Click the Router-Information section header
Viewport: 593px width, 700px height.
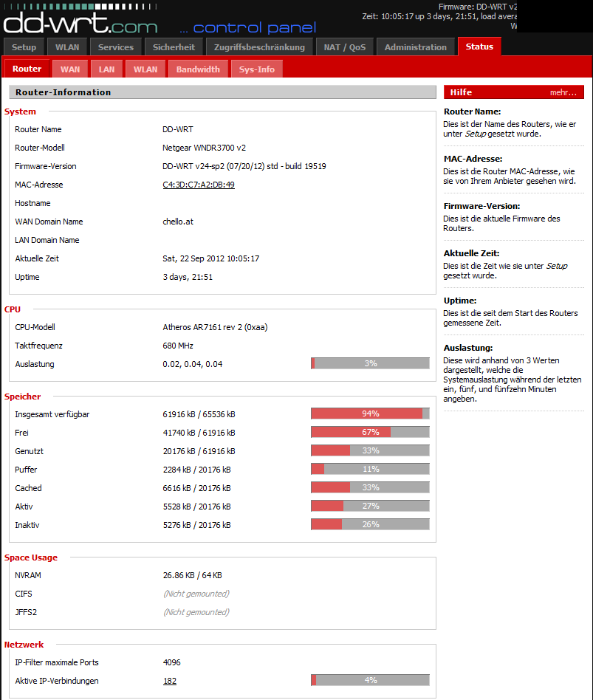222,92
